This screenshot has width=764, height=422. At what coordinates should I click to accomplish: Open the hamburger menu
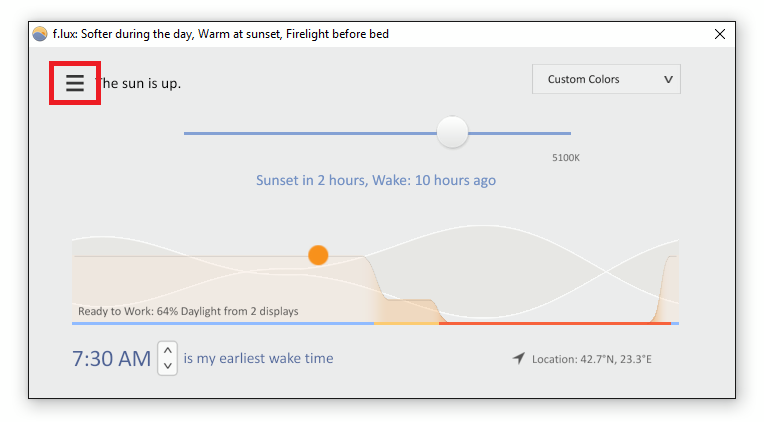pyautogui.click(x=75, y=83)
